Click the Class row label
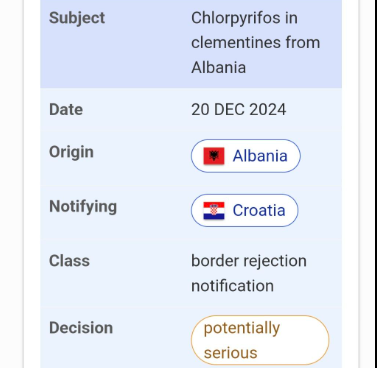Image resolution: width=377 pixels, height=368 pixels. pyautogui.click(x=69, y=261)
